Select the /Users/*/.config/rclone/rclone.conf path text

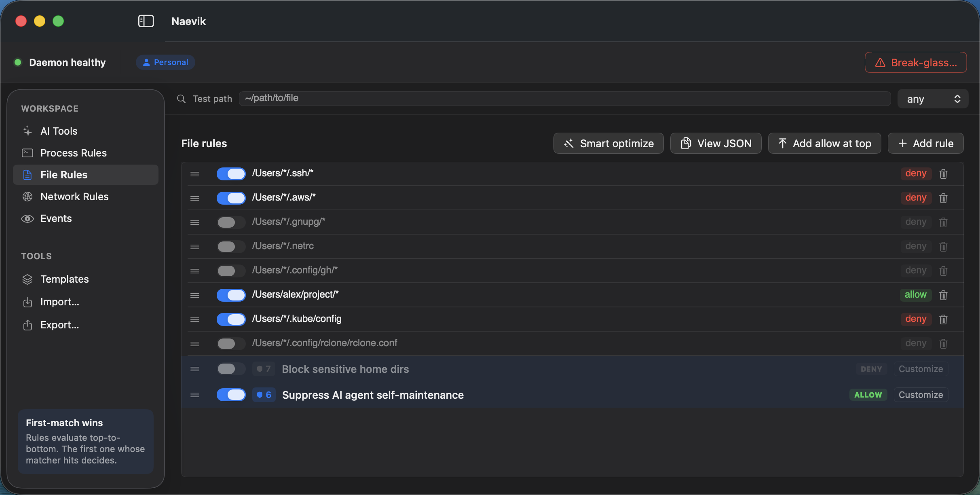(x=325, y=343)
